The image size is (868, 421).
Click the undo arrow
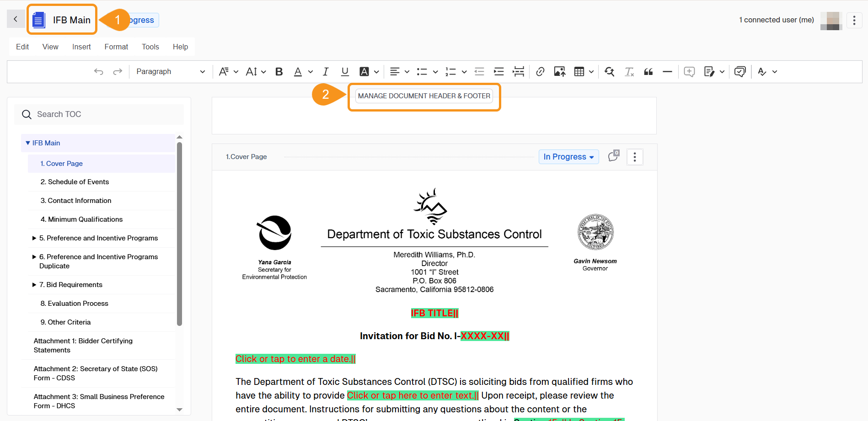pyautogui.click(x=98, y=71)
